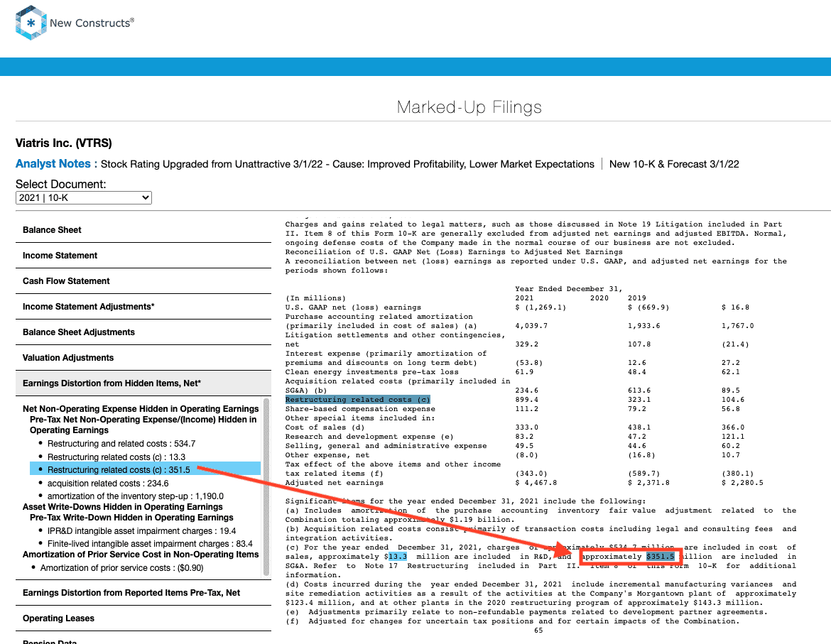
Task: Expand the Operating Leases section
Action: click(143, 618)
